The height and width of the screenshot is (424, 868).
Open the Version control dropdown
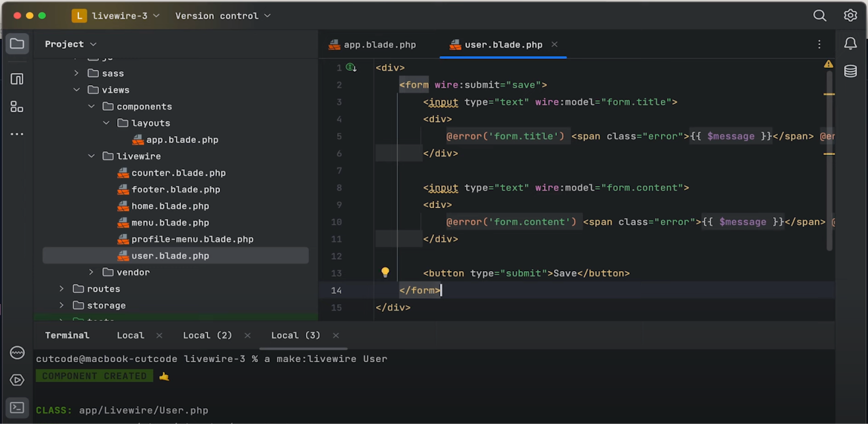(222, 16)
